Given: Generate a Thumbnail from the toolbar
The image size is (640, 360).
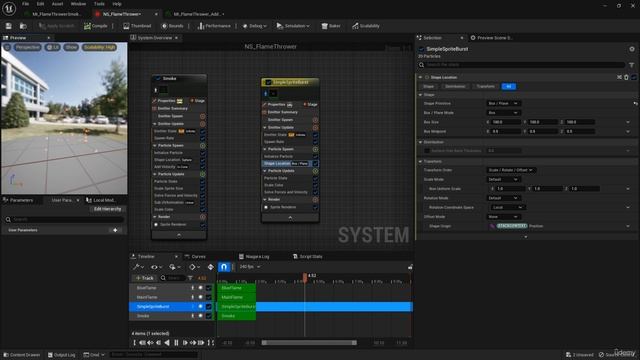Looking at the screenshot, I should tap(137, 26).
